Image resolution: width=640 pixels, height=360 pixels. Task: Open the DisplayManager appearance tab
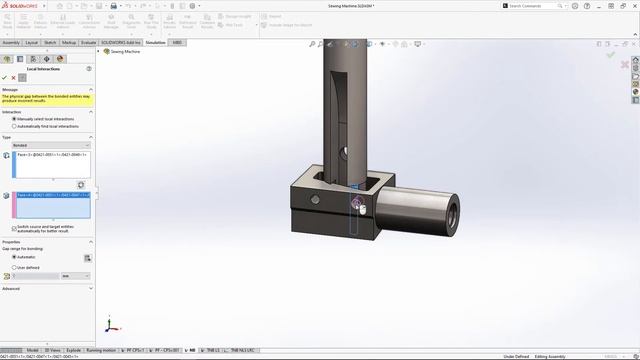tap(60, 59)
